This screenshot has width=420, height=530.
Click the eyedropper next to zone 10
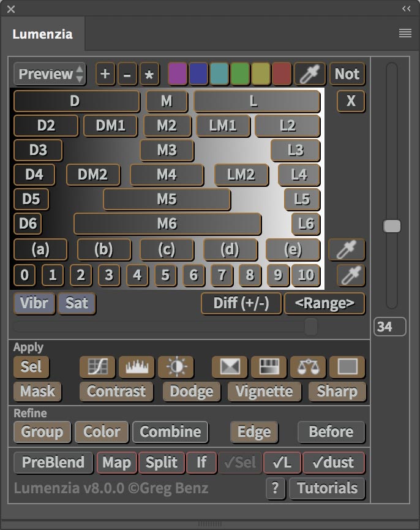pos(351,274)
